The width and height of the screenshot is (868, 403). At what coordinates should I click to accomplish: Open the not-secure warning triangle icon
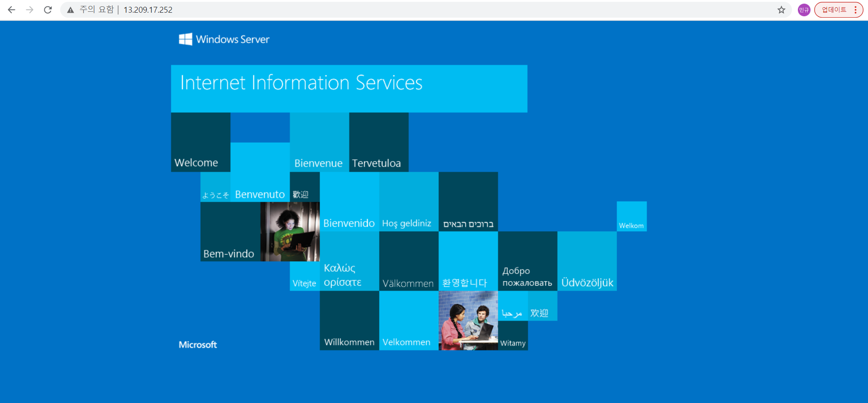tap(70, 10)
